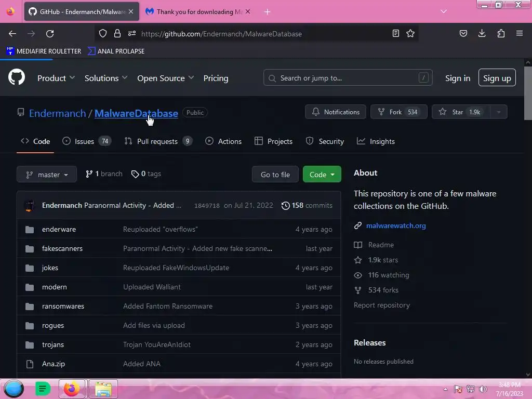
Task: Fork the repository with Fork button
Action: (x=398, y=112)
